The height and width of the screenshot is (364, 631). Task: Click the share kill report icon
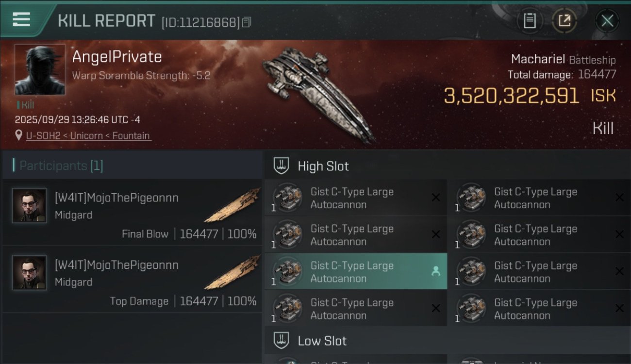point(565,21)
